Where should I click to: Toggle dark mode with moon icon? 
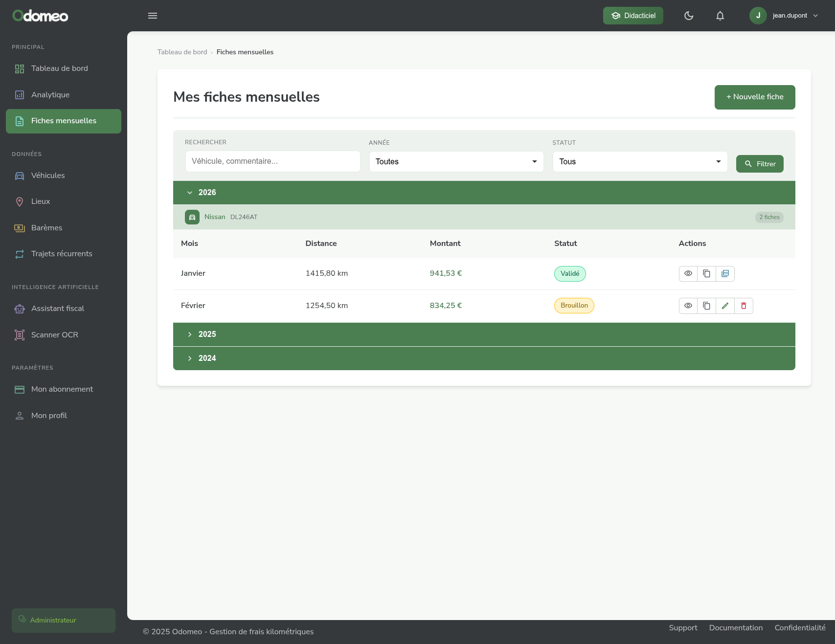coord(689,16)
